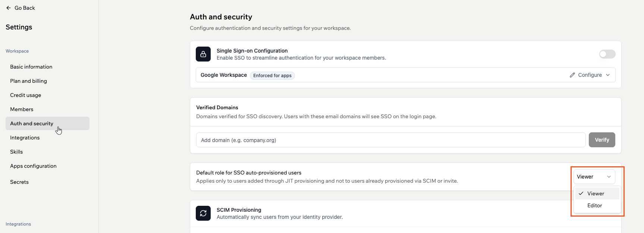Click the Go Back link
The height and width of the screenshot is (233, 644).
[x=21, y=8]
